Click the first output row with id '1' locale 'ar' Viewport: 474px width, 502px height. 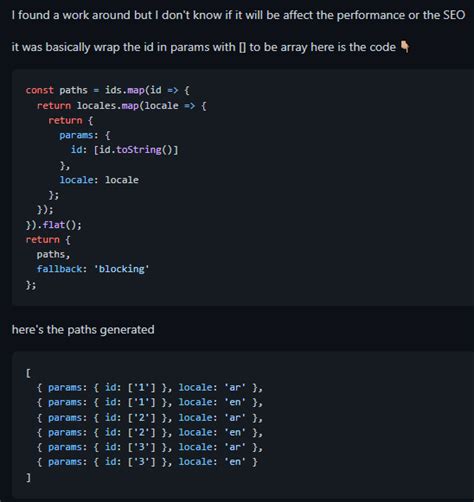[x=150, y=387]
